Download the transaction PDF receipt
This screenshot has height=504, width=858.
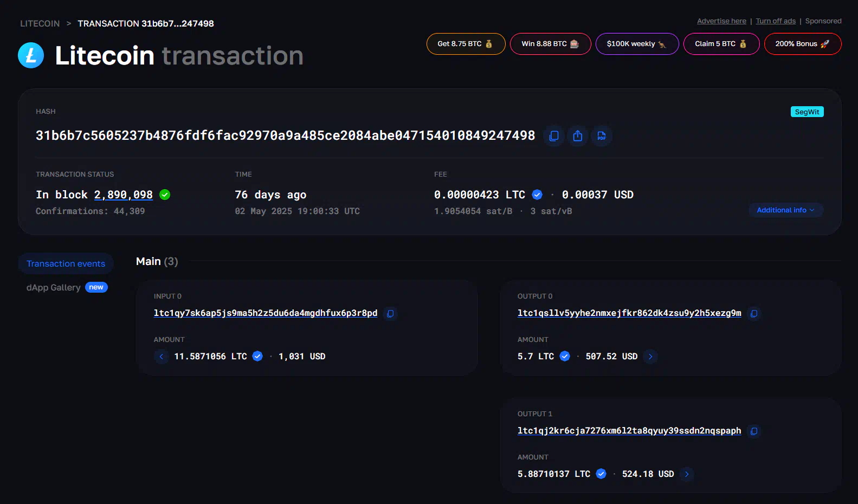602,136
